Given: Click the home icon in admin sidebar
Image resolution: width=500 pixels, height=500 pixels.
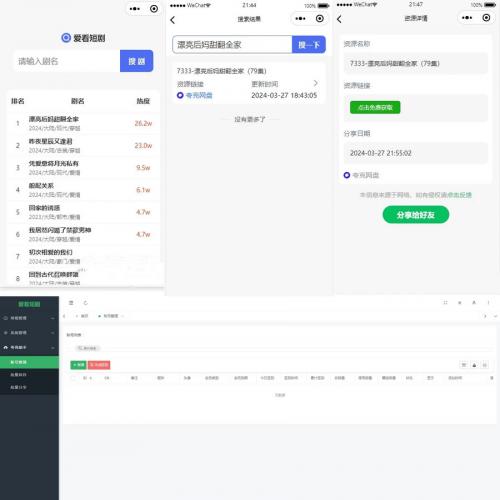Looking at the screenshot, I should coord(5,347).
